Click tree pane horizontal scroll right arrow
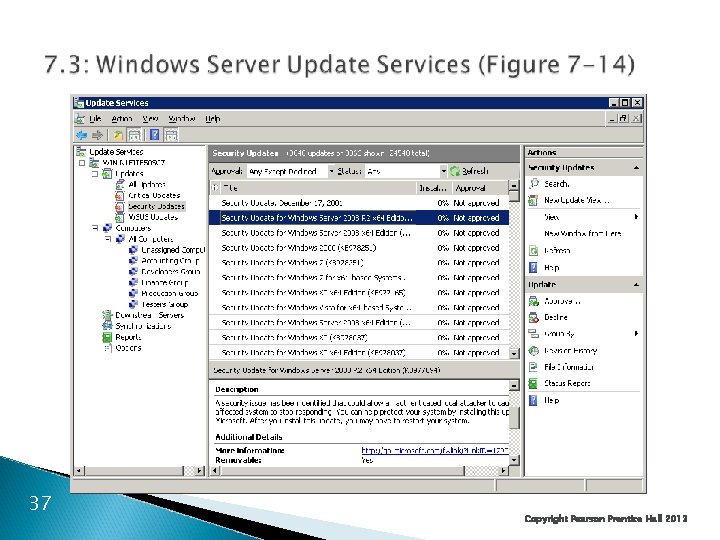 (x=199, y=471)
